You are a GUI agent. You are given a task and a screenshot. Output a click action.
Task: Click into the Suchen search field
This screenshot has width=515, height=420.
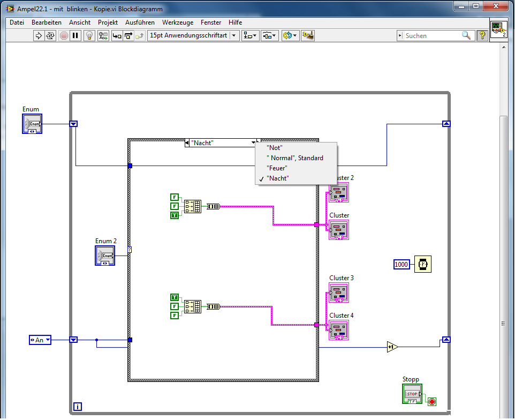[432, 35]
